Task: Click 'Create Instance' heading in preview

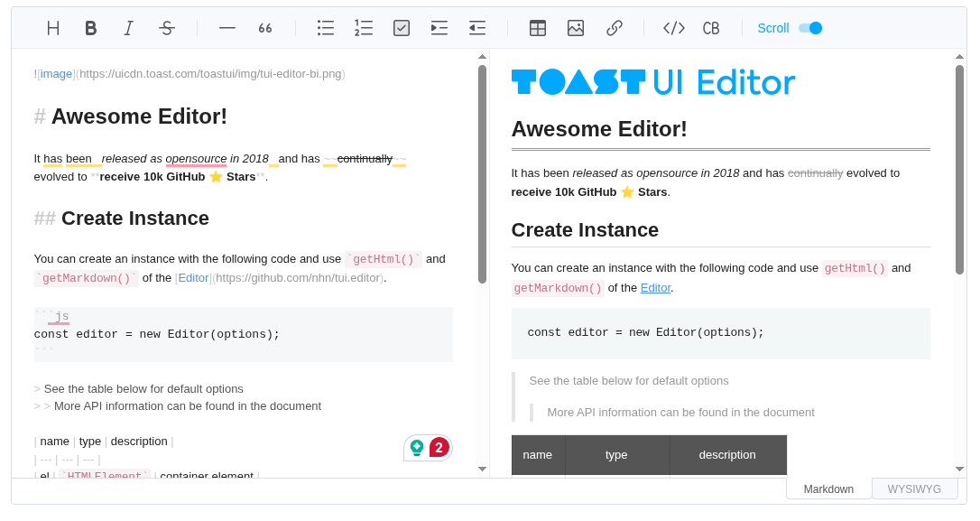Action: [x=585, y=230]
